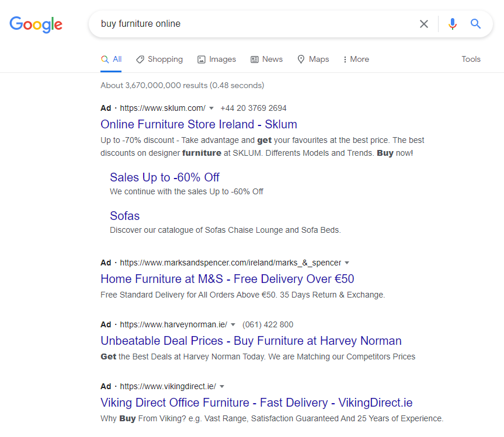504x437 pixels.
Task: Open the News tab
Action: [x=266, y=60]
